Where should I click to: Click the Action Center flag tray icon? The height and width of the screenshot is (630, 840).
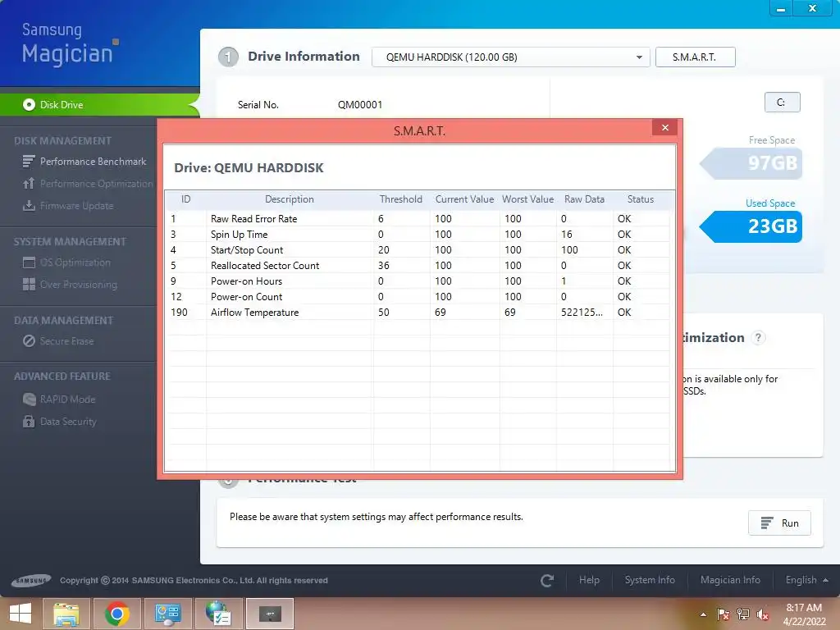[724, 614]
